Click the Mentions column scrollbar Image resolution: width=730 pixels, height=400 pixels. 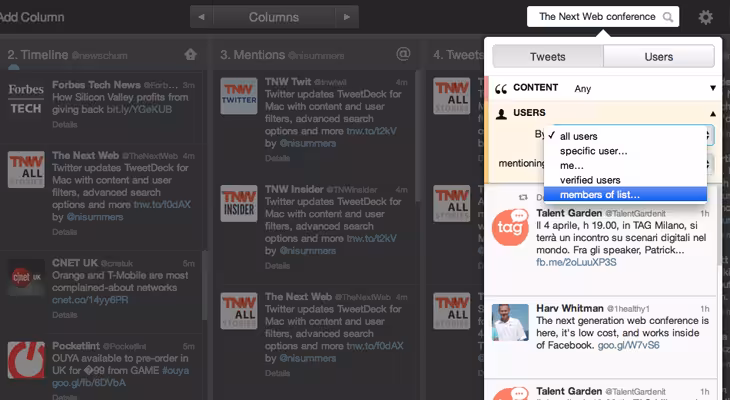(418, 136)
